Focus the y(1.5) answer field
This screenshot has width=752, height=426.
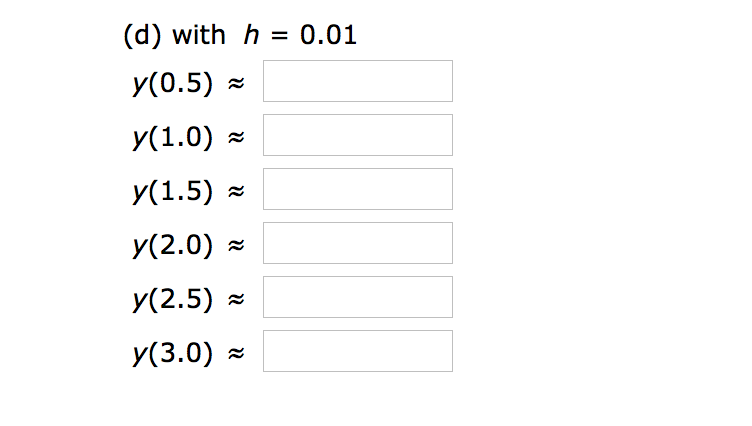[358, 189]
